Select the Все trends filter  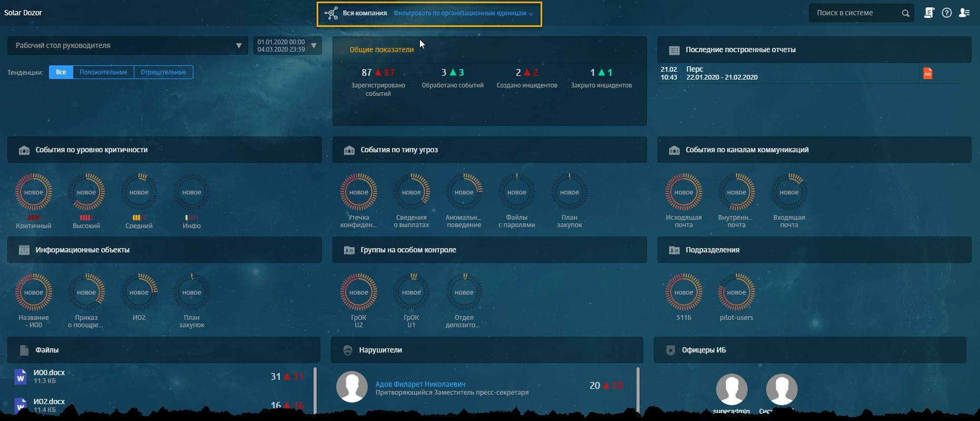[61, 72]
